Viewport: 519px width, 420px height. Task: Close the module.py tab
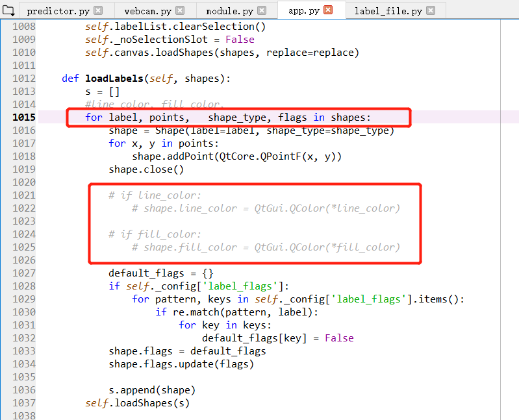pyautogui.click(x=262, y=10)
